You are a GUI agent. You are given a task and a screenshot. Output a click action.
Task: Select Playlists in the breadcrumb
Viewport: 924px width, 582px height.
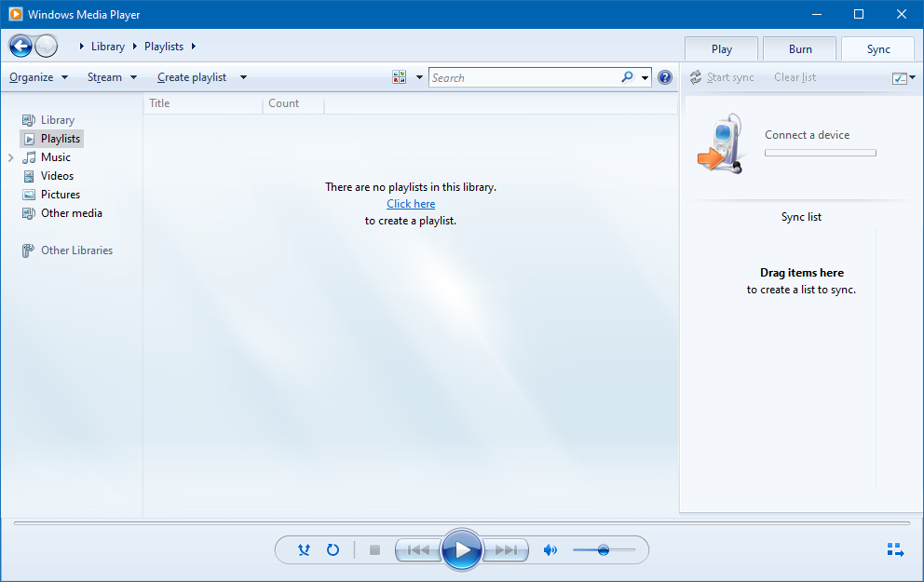pos(164,47)
